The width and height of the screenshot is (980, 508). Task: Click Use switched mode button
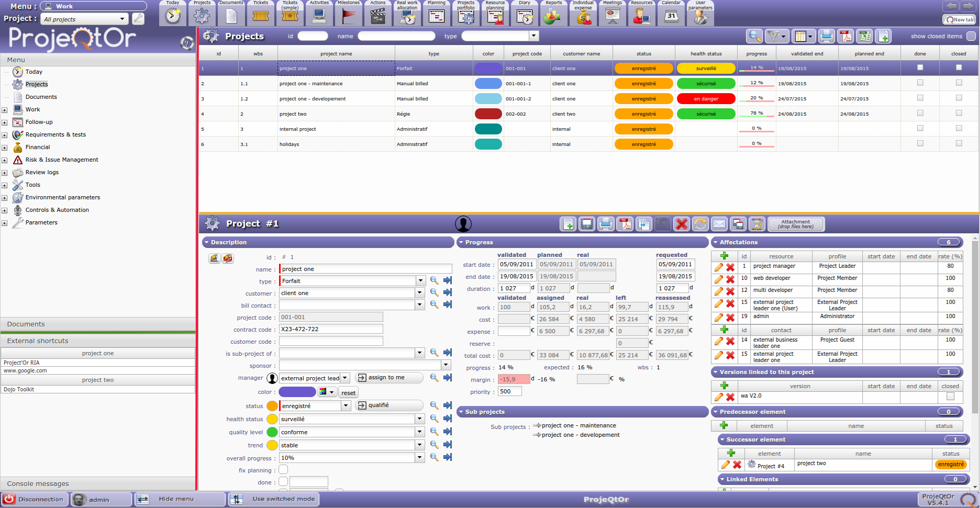click(274, 499)
